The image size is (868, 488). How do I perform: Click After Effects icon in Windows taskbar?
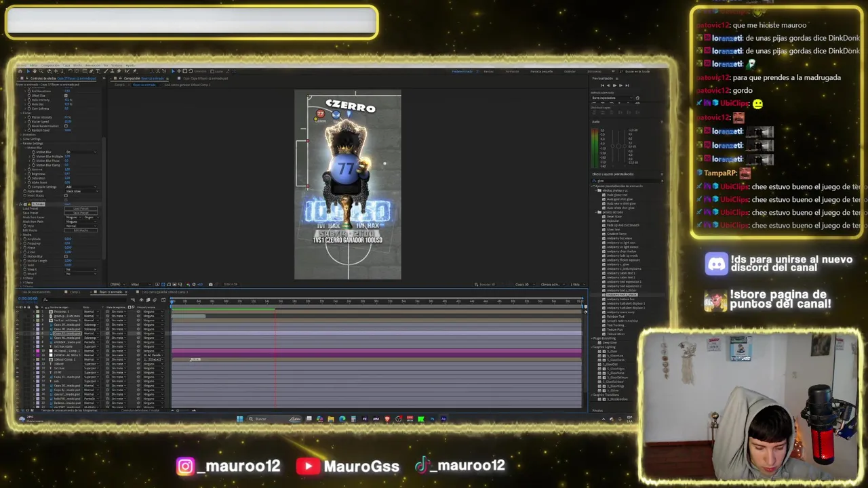[443, 419]
